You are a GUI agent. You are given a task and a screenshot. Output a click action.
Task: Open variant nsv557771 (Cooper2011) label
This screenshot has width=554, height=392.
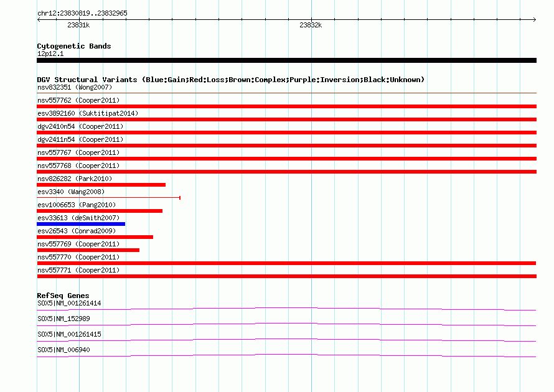(x=78, y=270)
